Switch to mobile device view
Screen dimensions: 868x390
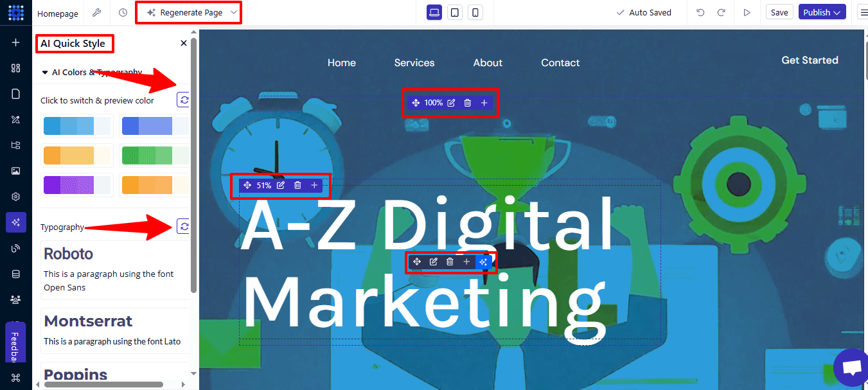pyautogui.click(x=475, y=12)
